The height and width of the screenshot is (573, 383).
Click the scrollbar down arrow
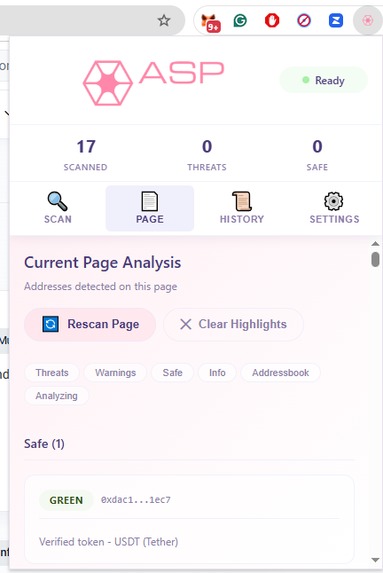tap(375, 560)
